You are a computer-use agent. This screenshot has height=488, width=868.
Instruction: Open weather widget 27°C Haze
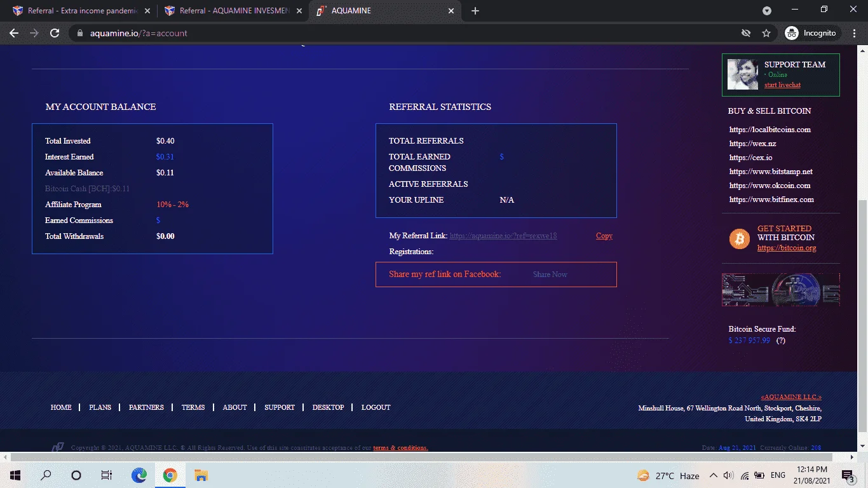pos(667,475)
